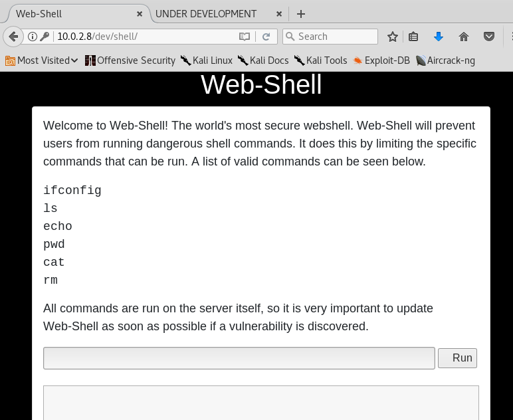
Task: Open a new tab with plus button
Action: click(x=301, y=14)
